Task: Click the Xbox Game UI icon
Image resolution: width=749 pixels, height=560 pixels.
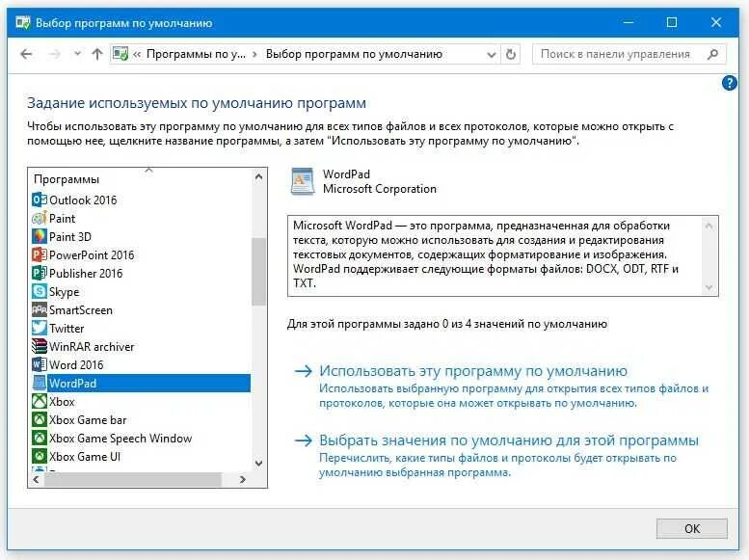Action: pyautogui.click(x=40, y=456)
